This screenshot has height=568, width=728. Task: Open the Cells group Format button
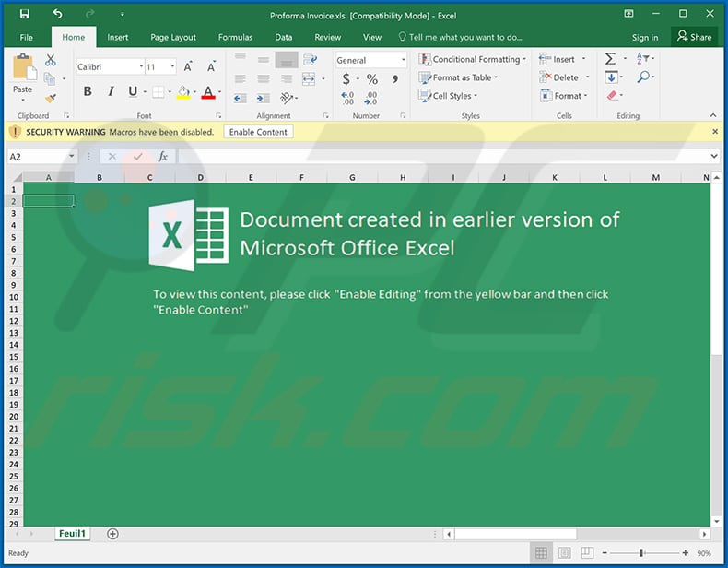(x=564, y=96)
